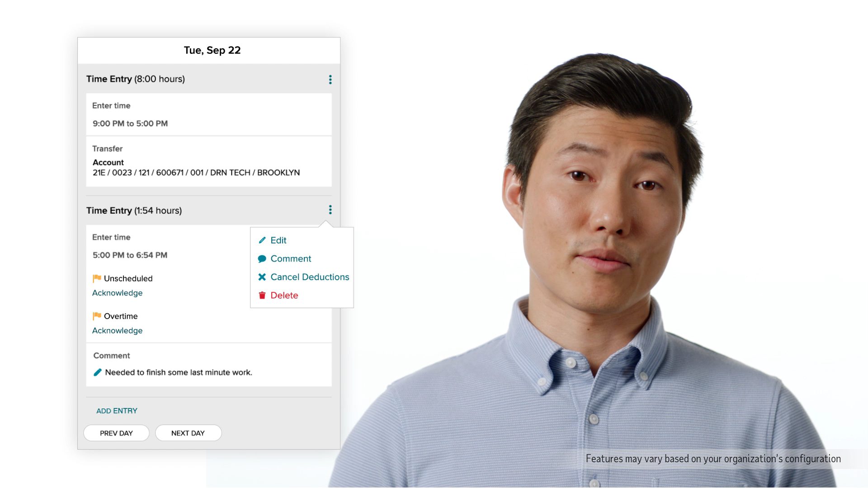
Task: Click the pencil icon beside Edit
Action: point(262,240)
